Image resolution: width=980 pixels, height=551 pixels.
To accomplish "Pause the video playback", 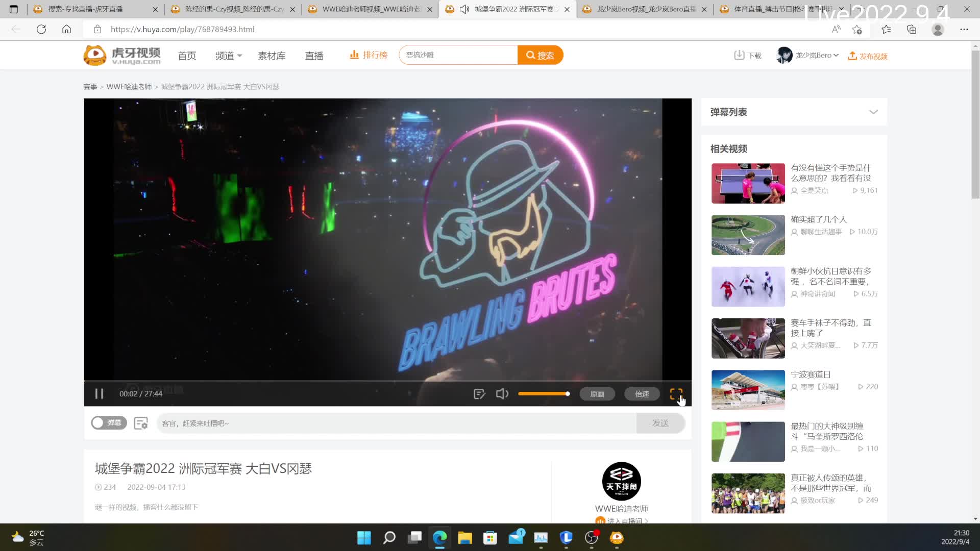I will [99, 394].
